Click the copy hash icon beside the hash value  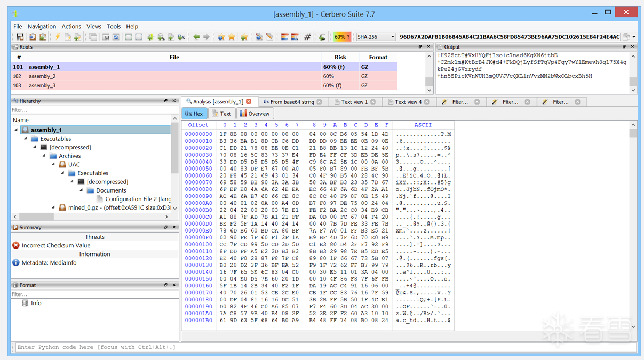click(x=626, y=37)
